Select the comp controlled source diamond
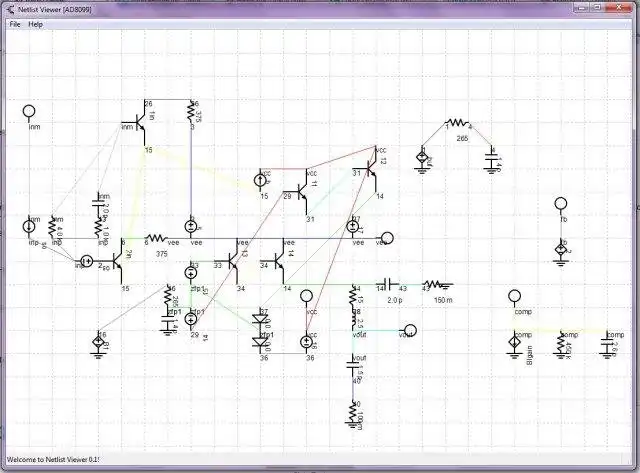This screenshot has width=640, height=473. coord(515,344)
